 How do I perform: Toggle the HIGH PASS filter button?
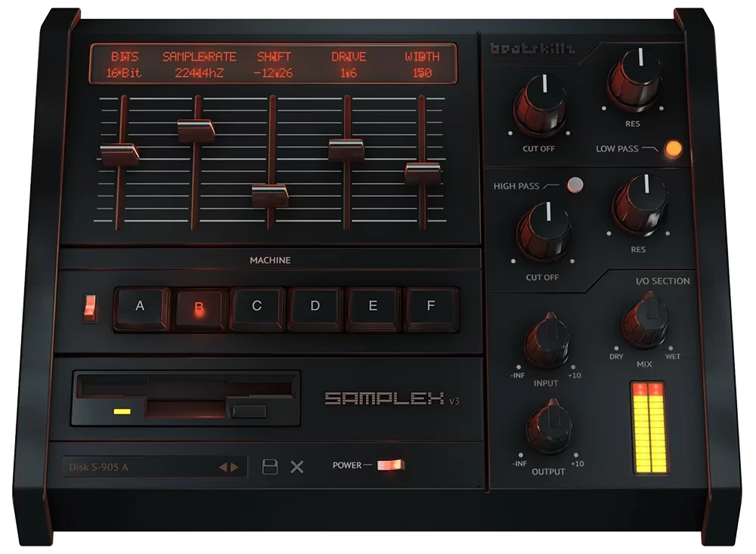click(x=575, y=184)
